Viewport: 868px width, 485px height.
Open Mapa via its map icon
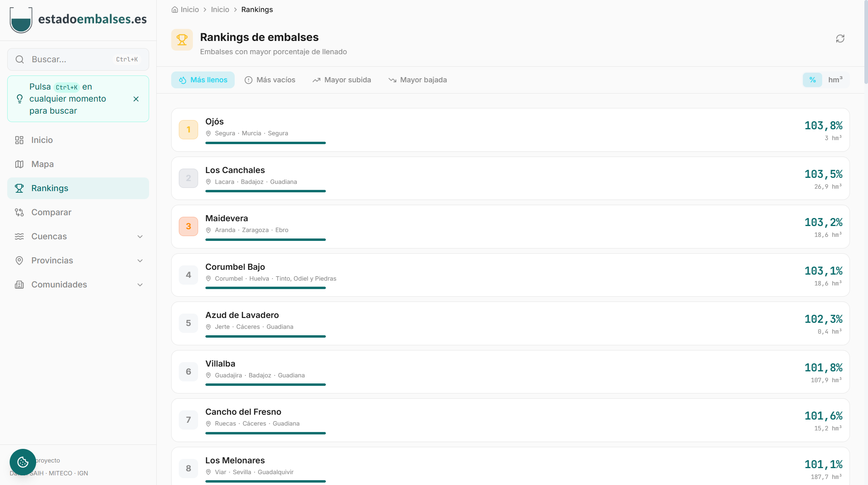[19, 164]
